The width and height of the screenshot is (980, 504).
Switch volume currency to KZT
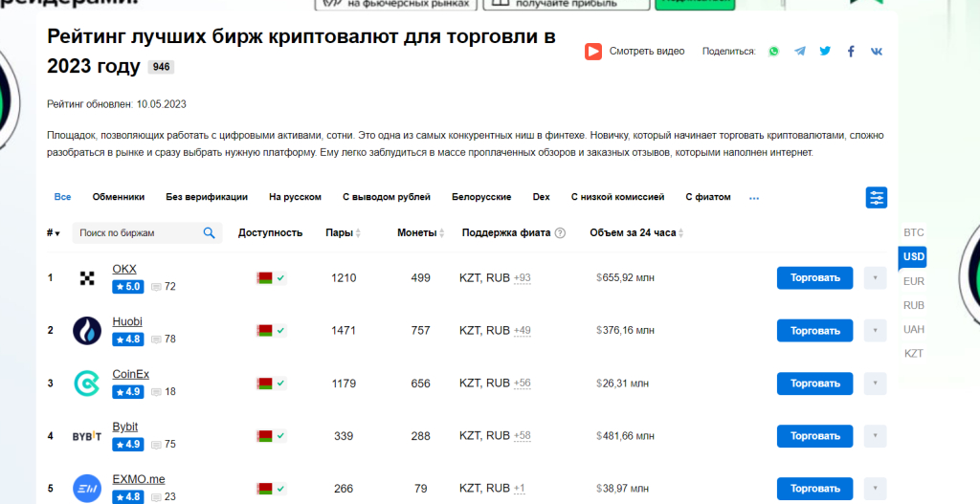pyautogui.click(x=913, y=354)
